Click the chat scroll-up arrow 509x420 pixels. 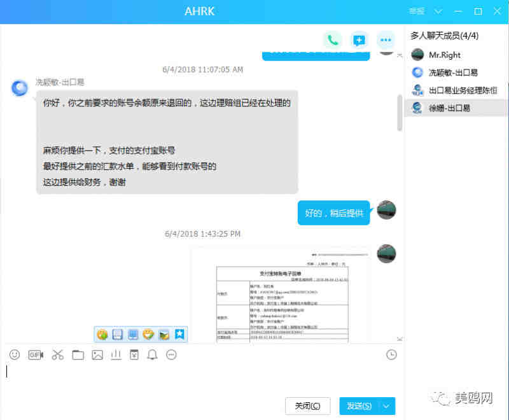pyautogui.click(x=400, y=56)
